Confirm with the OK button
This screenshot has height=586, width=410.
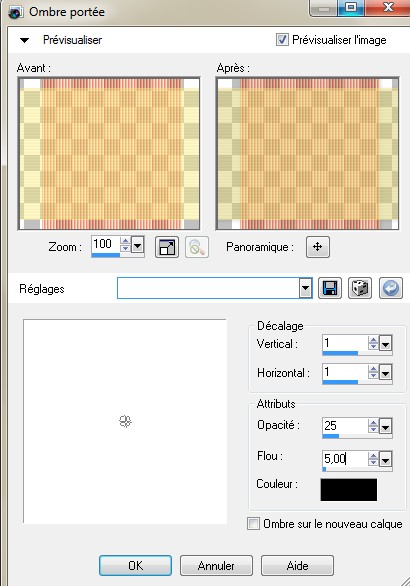coord(135,565)
